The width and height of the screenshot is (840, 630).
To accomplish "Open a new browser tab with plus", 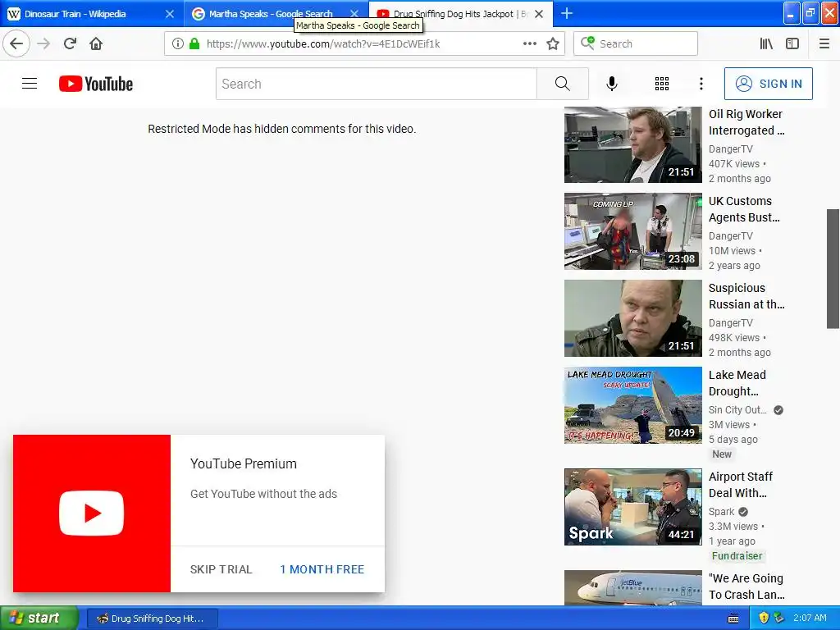I will 567,13.
